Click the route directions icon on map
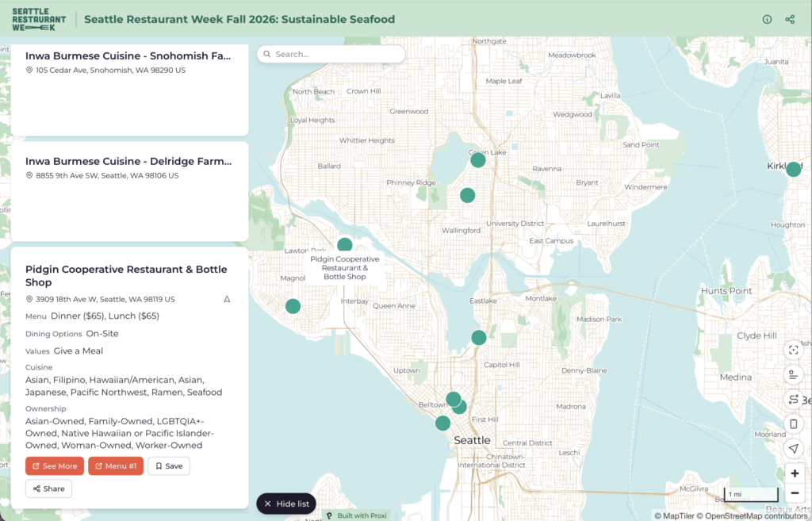The width and height of the screenshot is (812, 521). click(x=793, y=399)
